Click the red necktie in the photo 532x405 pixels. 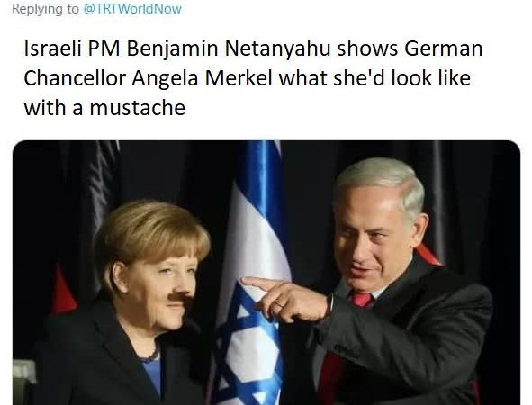361,299
